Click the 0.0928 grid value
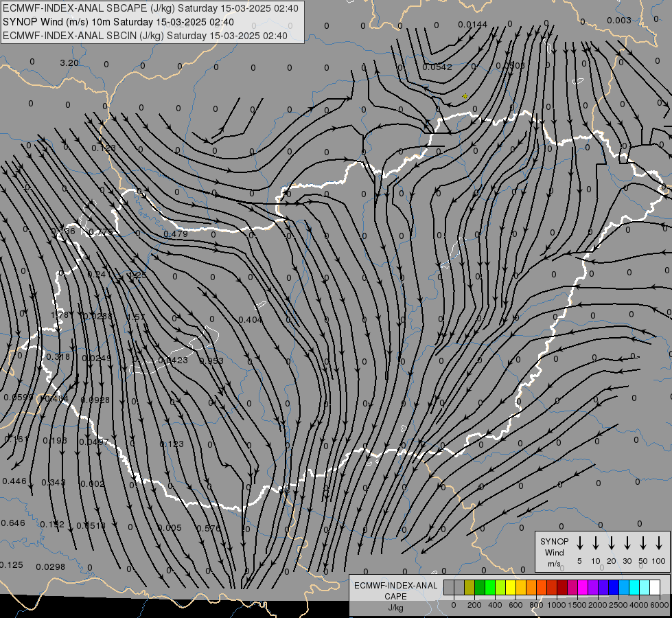The height and width of the screenshot is (618, 672). tap(95, 400)
